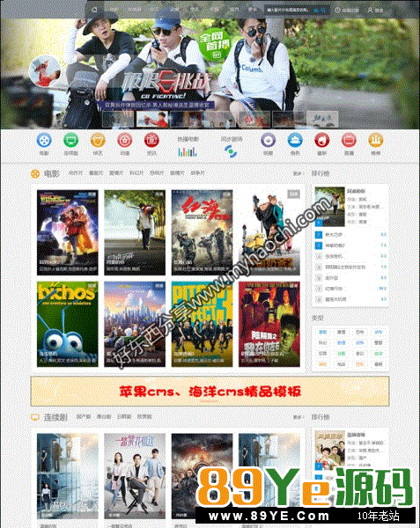Click the 更多 link in the series section header
Image resolution: width=420 pixels, height=528 pixels.
point(298,417)
